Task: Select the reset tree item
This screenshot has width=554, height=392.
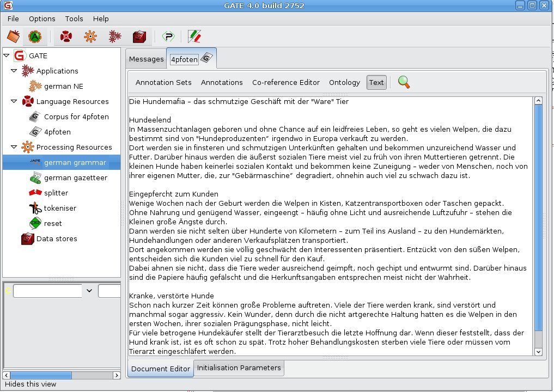Action: click(x=53, y=223)
